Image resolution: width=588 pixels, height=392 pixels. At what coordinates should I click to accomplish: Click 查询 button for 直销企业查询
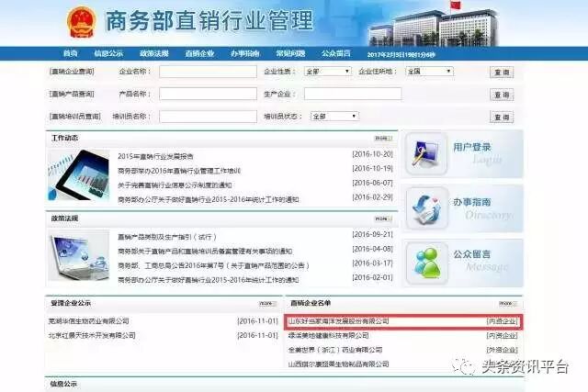(502, 73)
